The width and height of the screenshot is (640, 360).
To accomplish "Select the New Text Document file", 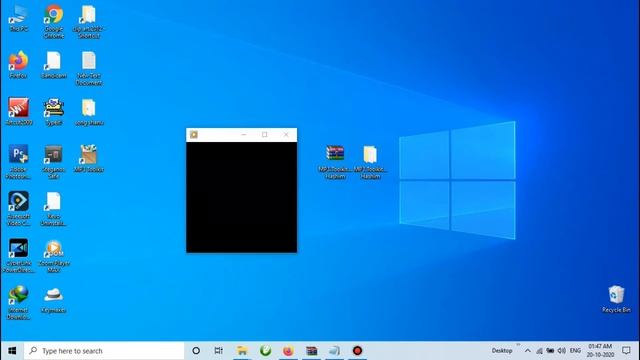I will tap(89, 68).
